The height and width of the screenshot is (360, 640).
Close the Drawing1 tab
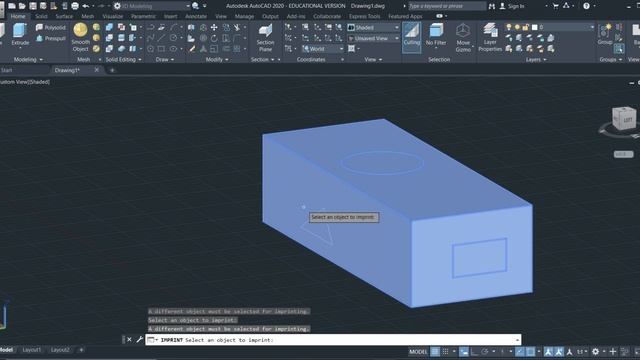point(97,70)
